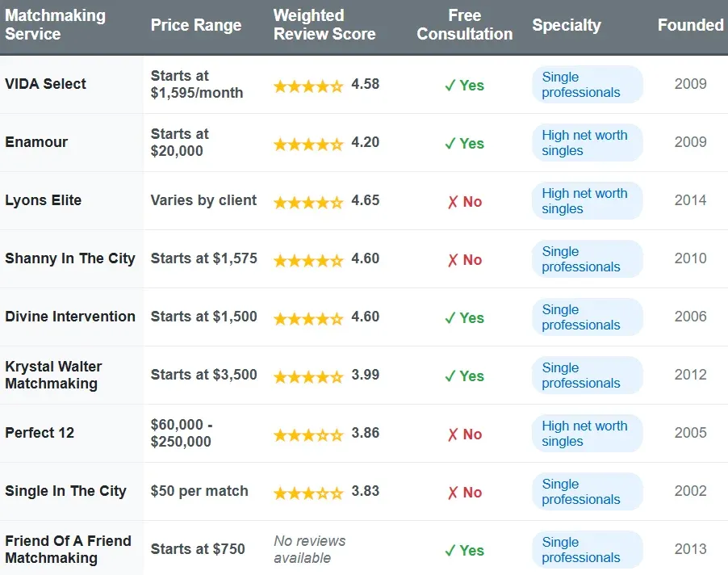Select the Matchmaking Service column header
The width and height of the screenshot is (728, 575).
point(55,25)
